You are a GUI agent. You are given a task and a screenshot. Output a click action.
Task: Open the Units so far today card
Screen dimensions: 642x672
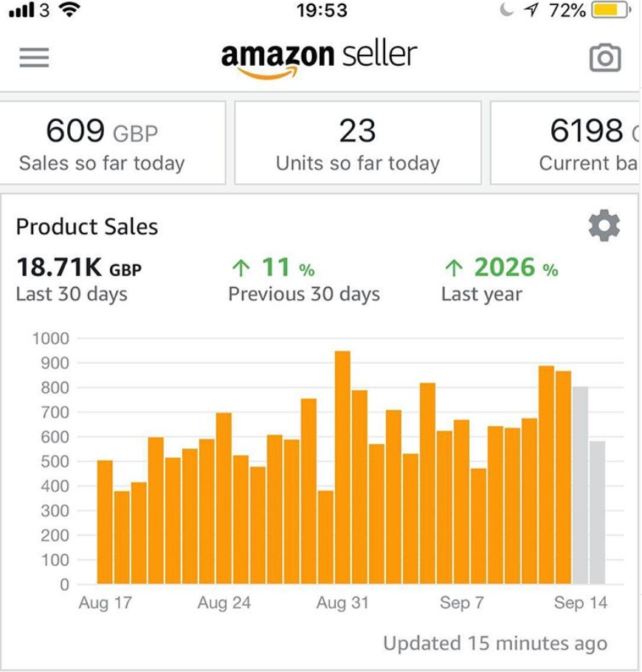pyautogui.click(x=358, y=143)
